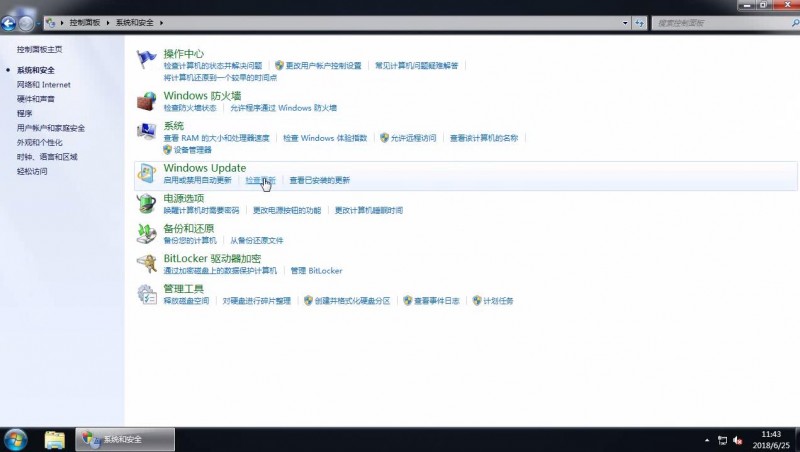Open the Windows Start orb
This screenshot has height=452, width=800.
point(15,440)
